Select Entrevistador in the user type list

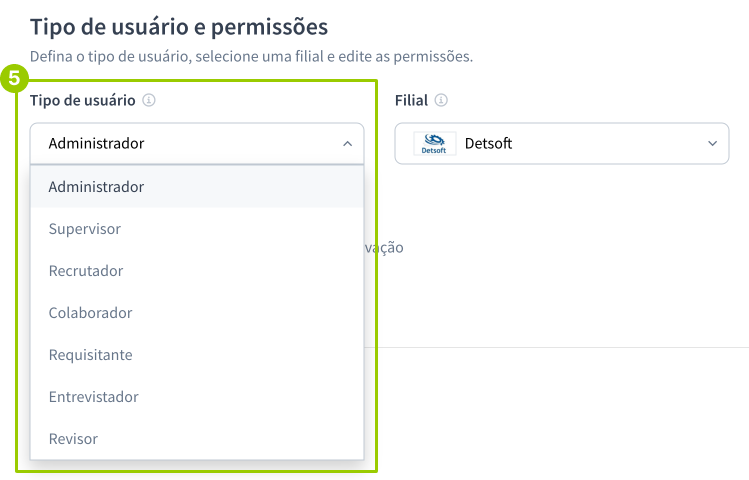[x=93, y=397]
